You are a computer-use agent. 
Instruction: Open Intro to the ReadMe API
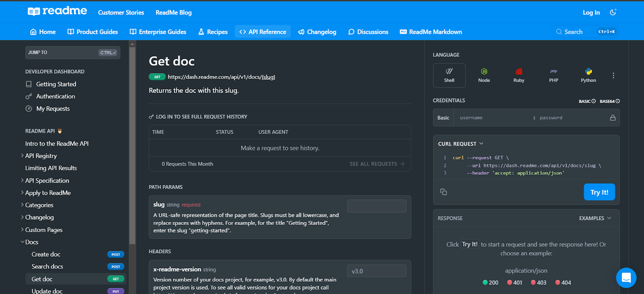[x=57, y=144]
